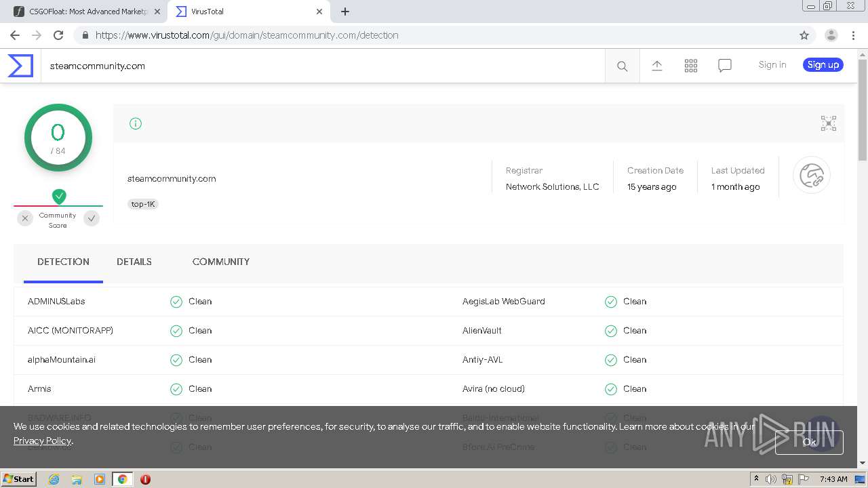
Task: Click Antiy-AVL vendor name
Action: point(483,360)
